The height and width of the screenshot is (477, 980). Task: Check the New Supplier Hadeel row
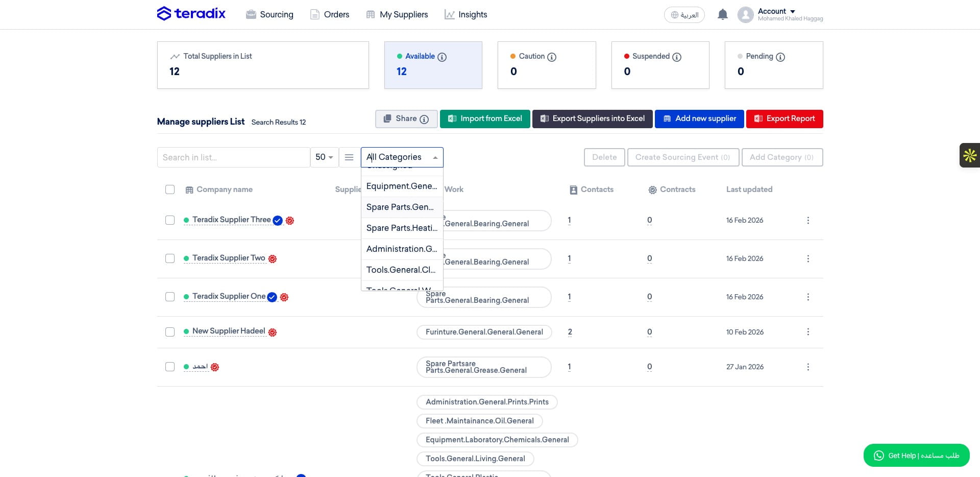coord(170,332)
